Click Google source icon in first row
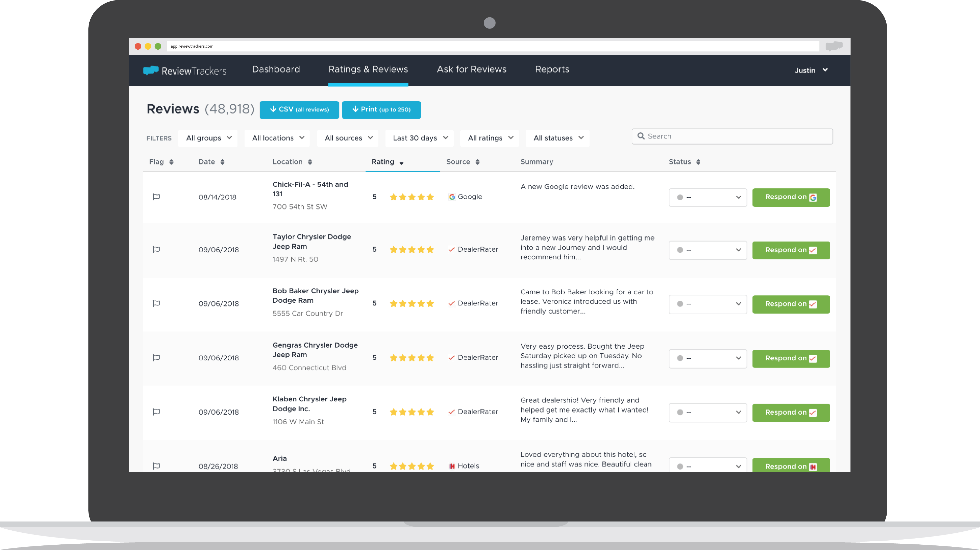980x550 pixels. tap(452, 197)
